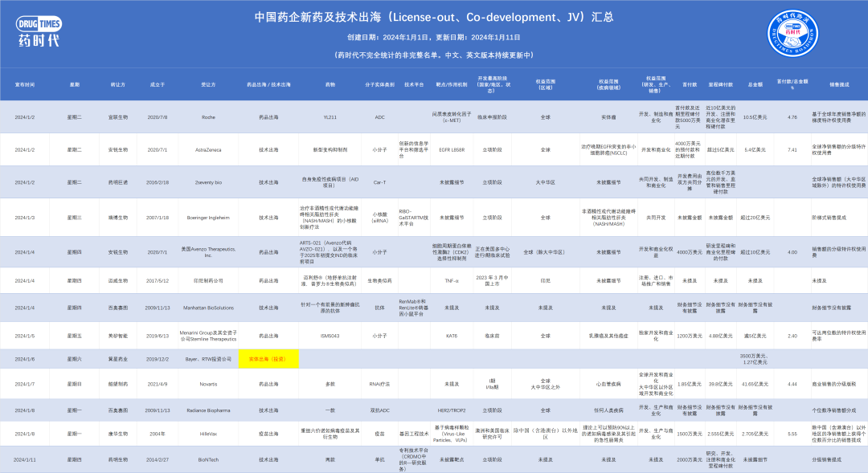Click the Drug Times 药时代 logo
Image resolution: width=868 pixels, height=473 pixels.
(x=39, y=31)
